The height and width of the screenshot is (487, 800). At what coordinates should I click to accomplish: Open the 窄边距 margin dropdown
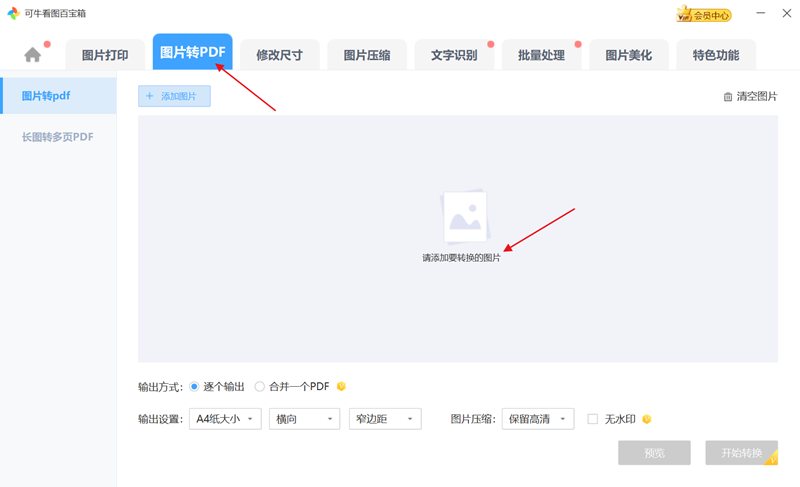click(385, 419)
